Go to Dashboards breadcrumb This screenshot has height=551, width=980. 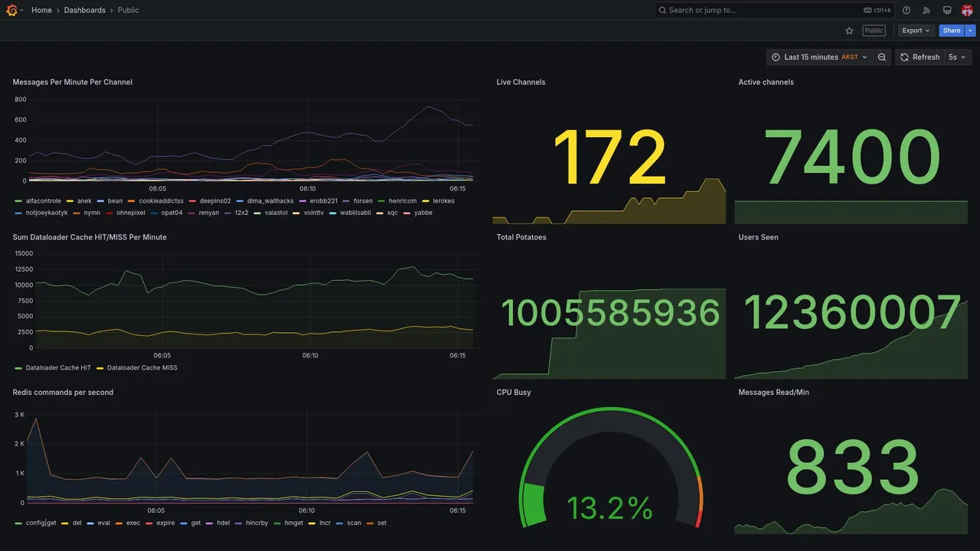point(85,10)
